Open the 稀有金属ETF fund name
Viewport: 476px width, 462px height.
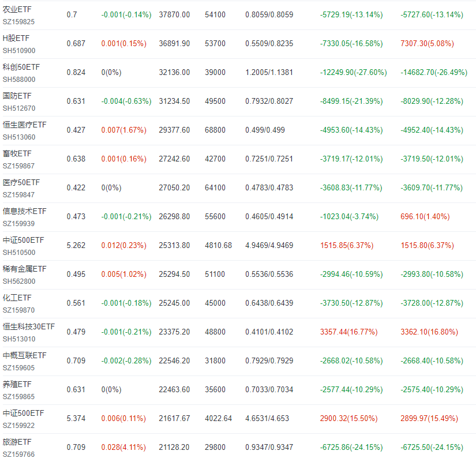pyautogui.click(x=25, y=269)
